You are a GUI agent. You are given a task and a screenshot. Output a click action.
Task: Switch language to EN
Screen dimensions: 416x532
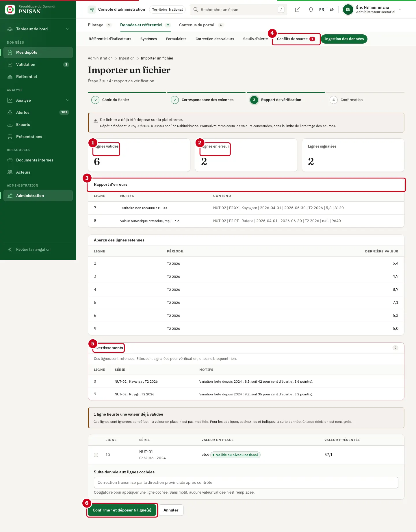point(332,10)
